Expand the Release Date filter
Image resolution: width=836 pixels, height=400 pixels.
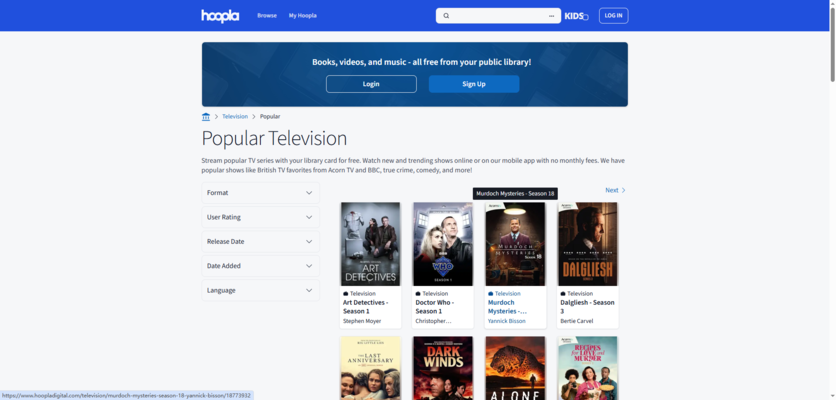[260, 242]
